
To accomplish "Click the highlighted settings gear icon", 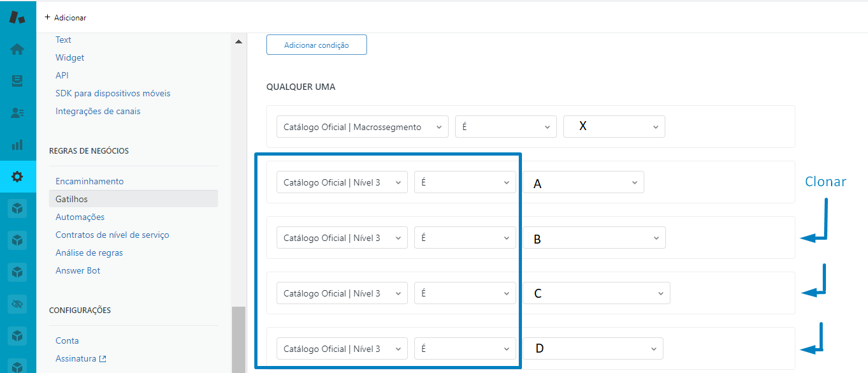I will (17, 177).
